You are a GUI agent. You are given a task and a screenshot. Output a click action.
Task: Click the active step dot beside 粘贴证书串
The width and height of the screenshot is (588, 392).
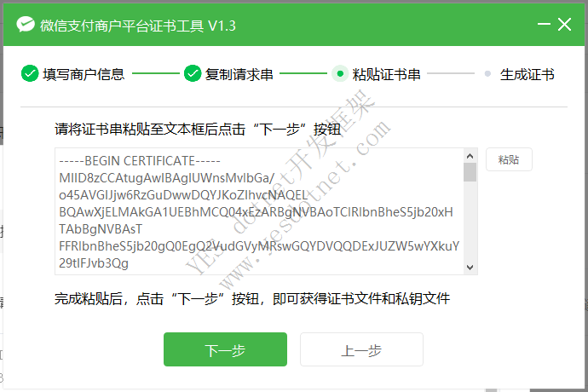point(340,73)
